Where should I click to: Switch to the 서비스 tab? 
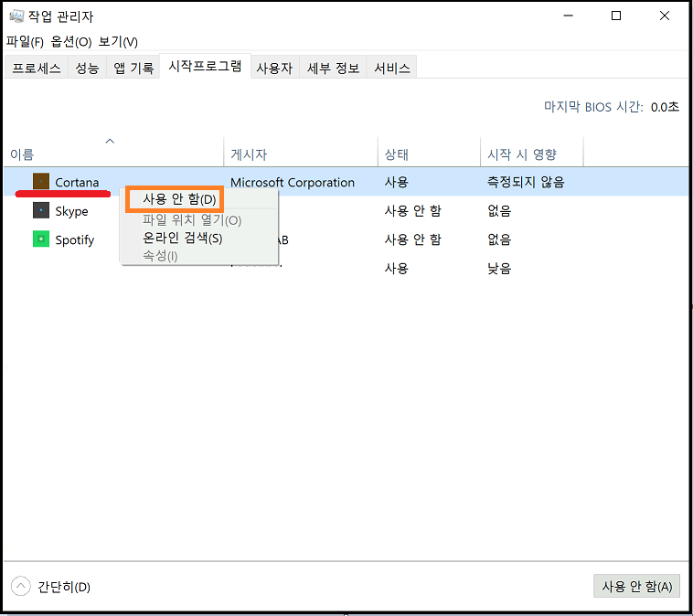coord(392,68)
